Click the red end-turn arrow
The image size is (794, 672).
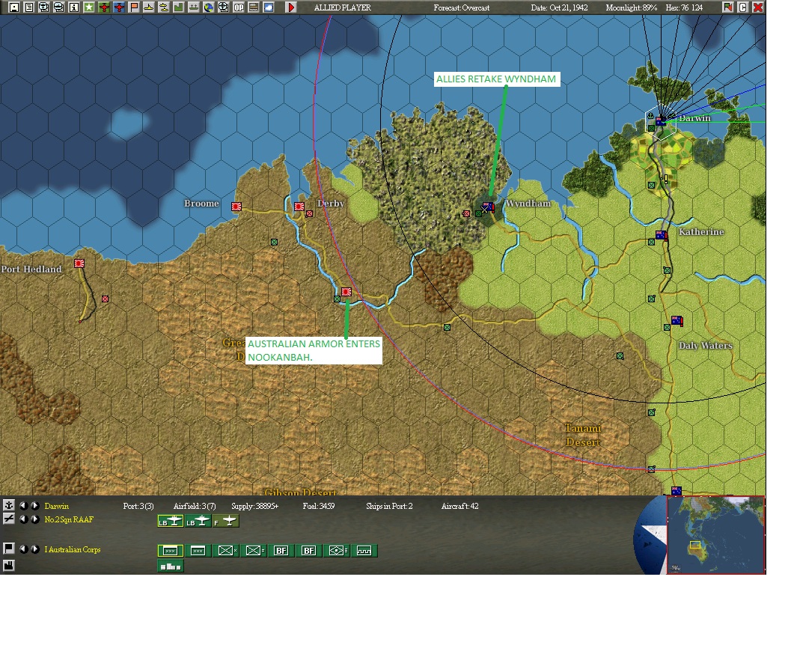291,7
